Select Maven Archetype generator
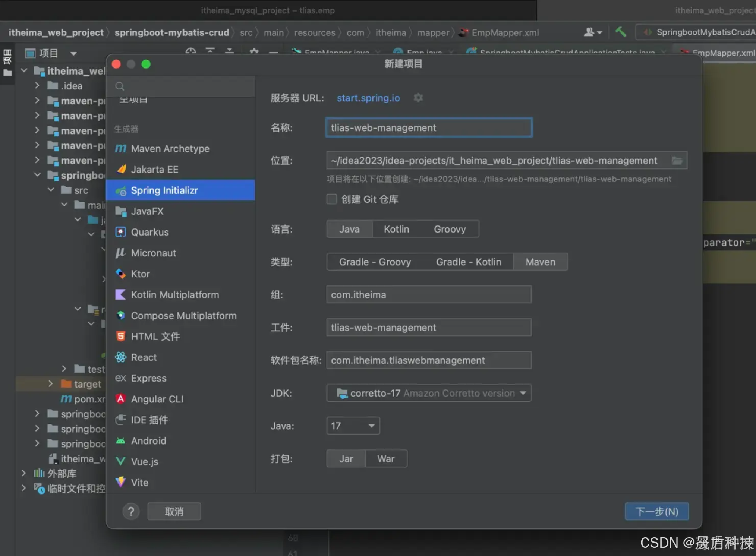Viewport: 756px width, 556px height. coord(180,148)
